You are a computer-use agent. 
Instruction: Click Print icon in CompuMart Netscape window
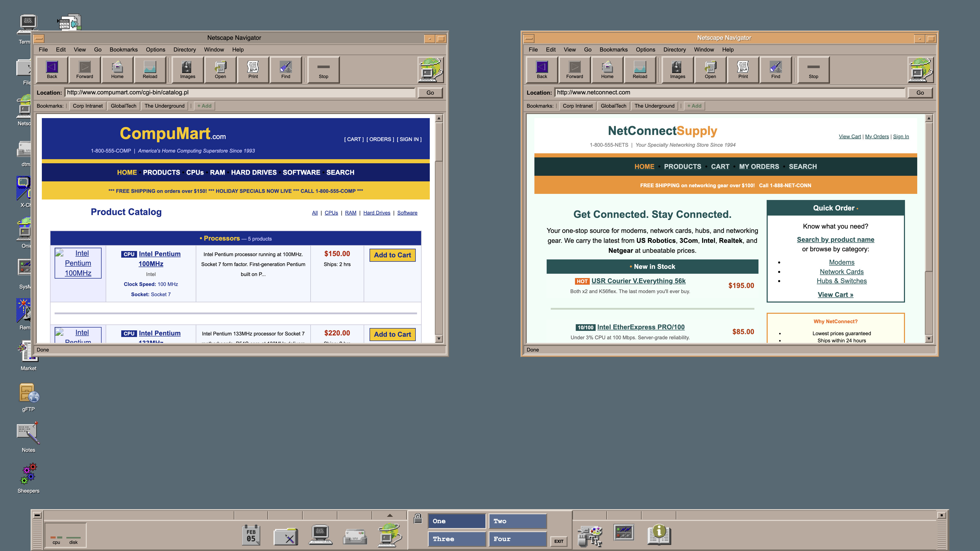253,70
